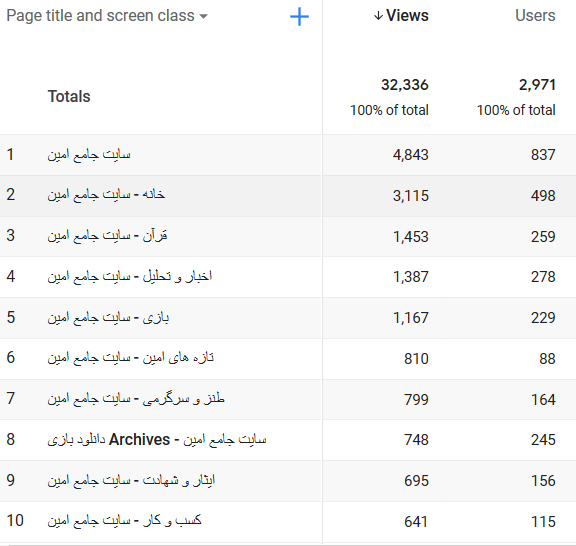
Task: Click the 245 users cell in Archives row
Action: click(543, 440)
